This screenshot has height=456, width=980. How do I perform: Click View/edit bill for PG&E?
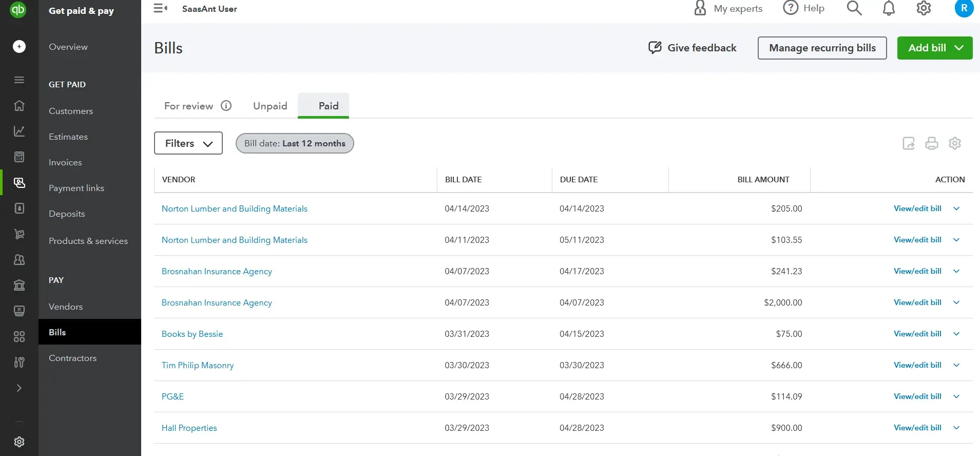pos(917,396)
